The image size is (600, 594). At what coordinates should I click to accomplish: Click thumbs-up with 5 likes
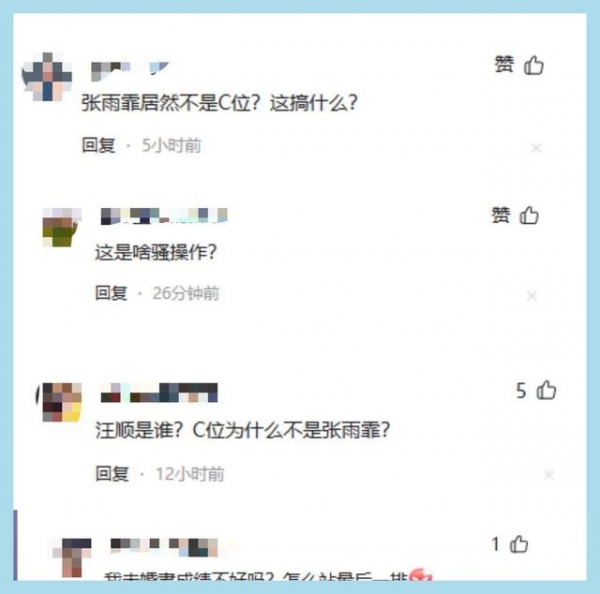[x=546, y=390]
